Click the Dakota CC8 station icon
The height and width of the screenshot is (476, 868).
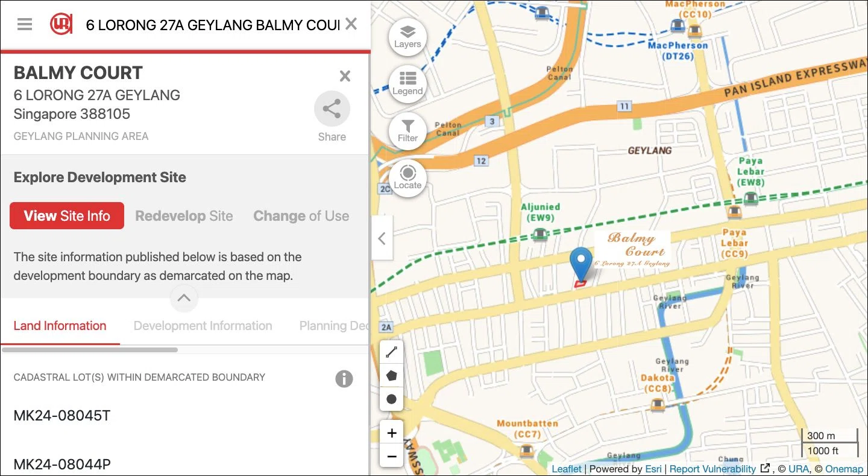point(658,404)
